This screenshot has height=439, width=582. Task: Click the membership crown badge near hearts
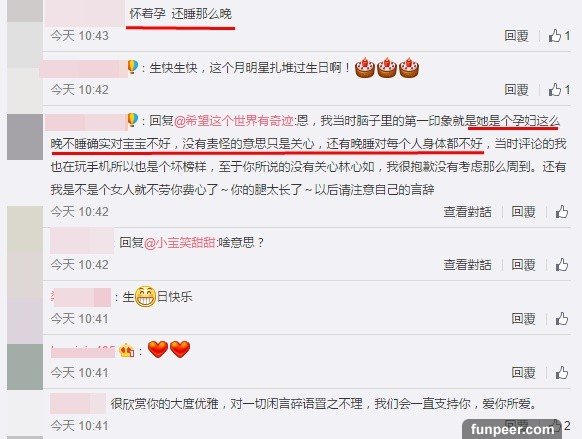click(x=126, y=350)
